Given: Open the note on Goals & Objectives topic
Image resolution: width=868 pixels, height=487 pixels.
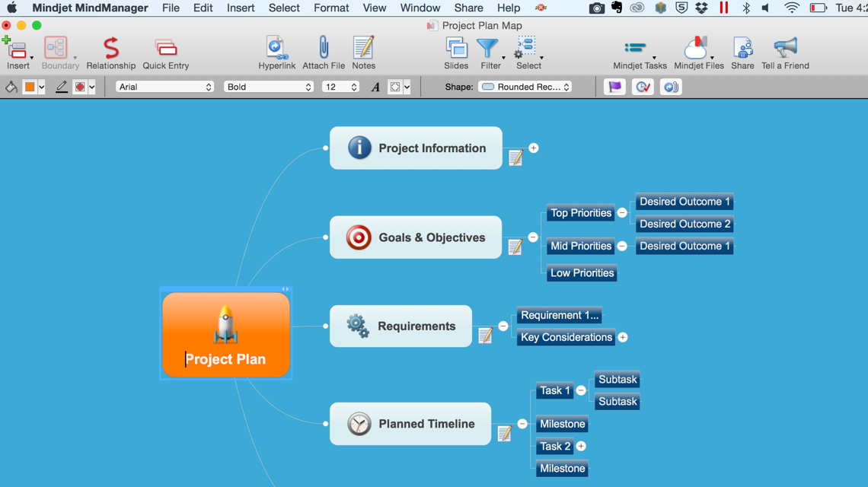Looking at the screenshot, I should [x=515, y=247].
